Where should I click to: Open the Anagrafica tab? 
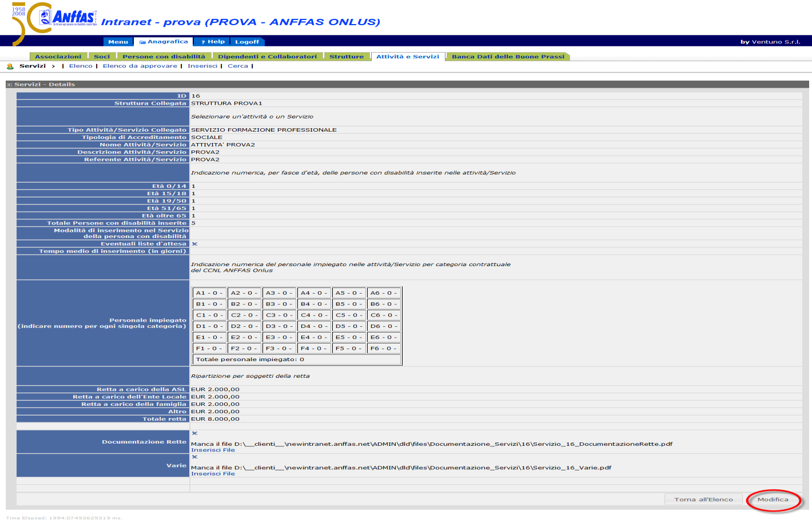click(163, 42)
